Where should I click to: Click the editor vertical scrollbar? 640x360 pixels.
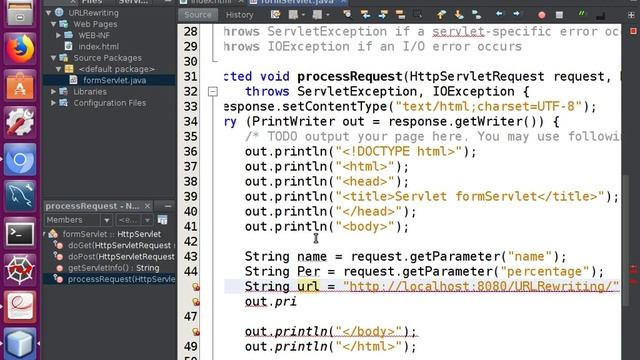pyautogui.click(x=626, y=240)
